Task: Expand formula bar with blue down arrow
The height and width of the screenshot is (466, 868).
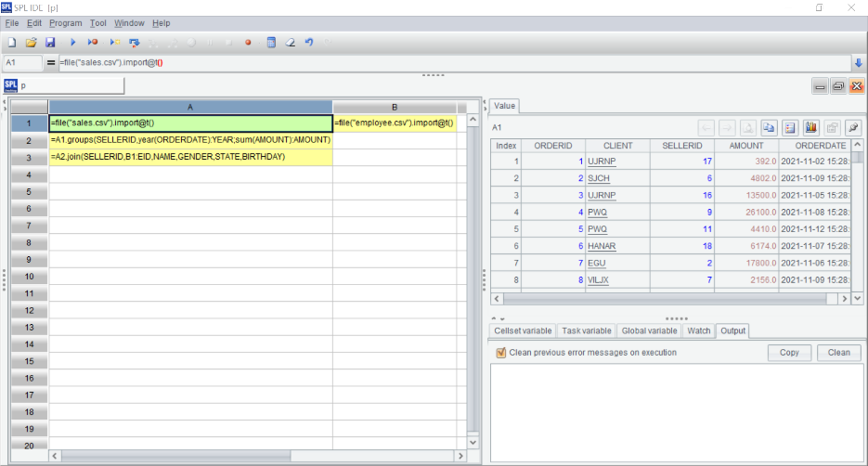Action: [858, 63]
